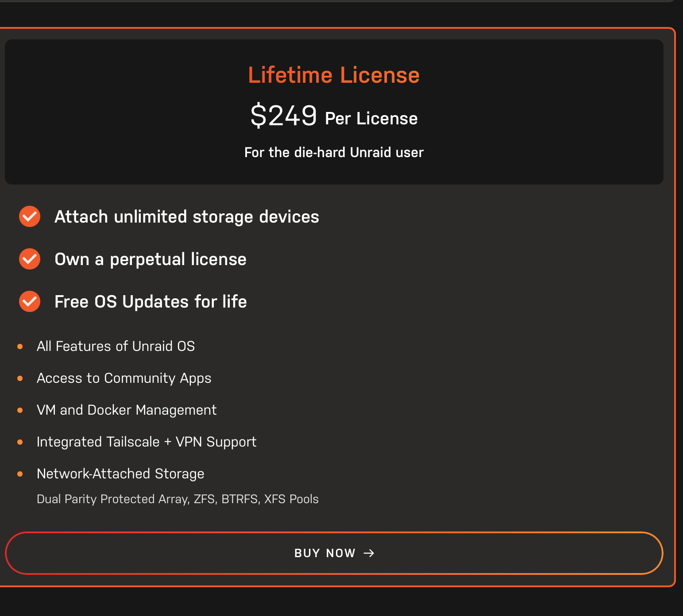Image resolution: width=683 pixels, height=616 pixels.
Task: Click 'Access to Community Apps' item
Action: tap(124, 378)
